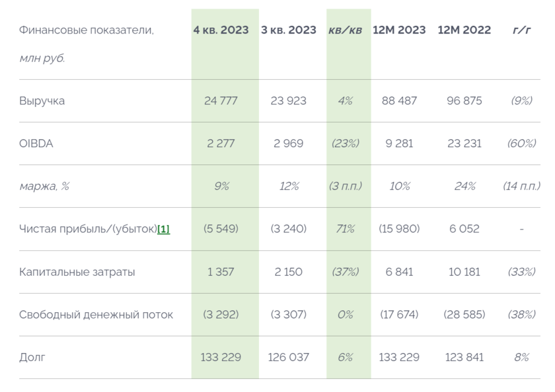Click the 'OIBDA' row label
This screenshot has height=392, width=555.
(x=36, y=143)
